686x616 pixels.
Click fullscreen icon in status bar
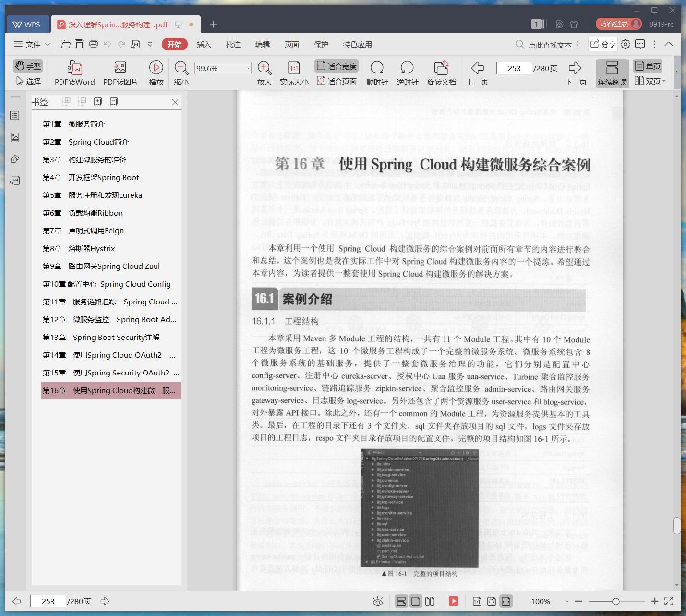click(669, 601)
